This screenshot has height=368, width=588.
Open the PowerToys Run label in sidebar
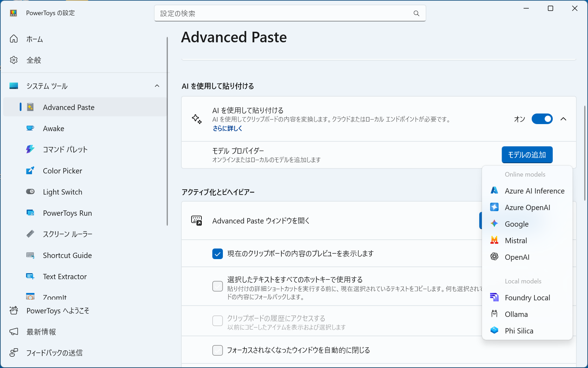(x=67, y=213)
